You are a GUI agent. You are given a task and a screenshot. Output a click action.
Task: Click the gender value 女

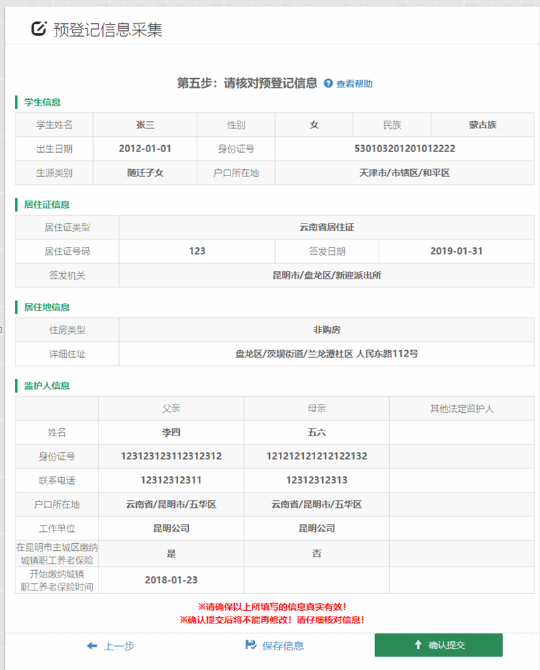click(x=314, y=125)
